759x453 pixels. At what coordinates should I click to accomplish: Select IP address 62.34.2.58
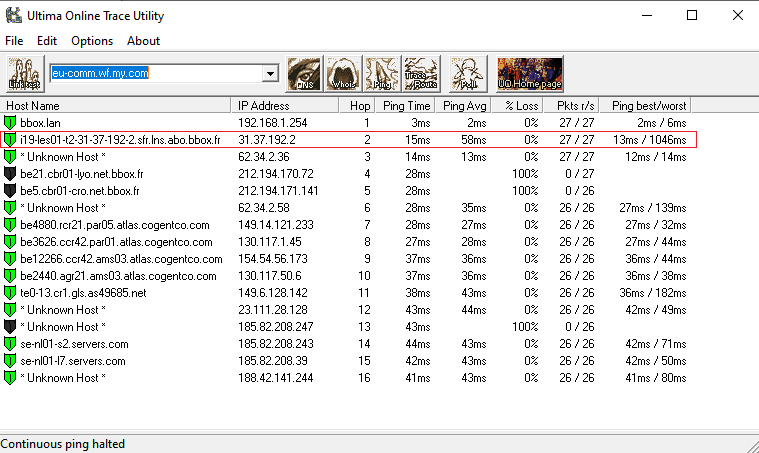[x=264, y=208]
